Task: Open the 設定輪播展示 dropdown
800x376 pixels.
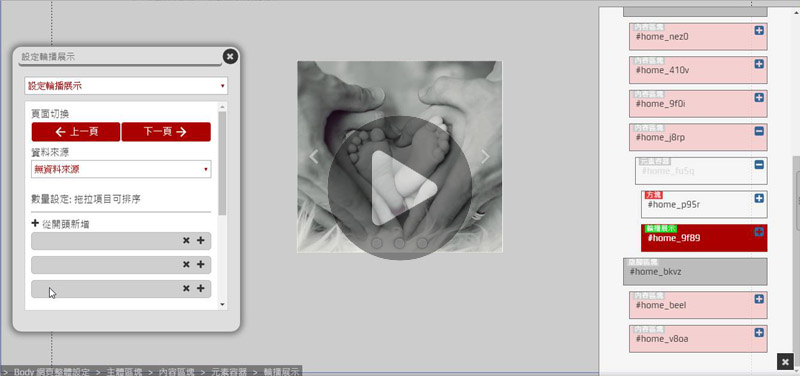Action: pos(126,86)
